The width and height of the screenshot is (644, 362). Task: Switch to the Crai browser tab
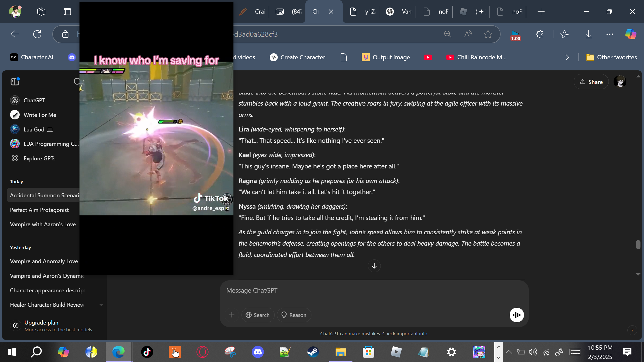point(252,12)
